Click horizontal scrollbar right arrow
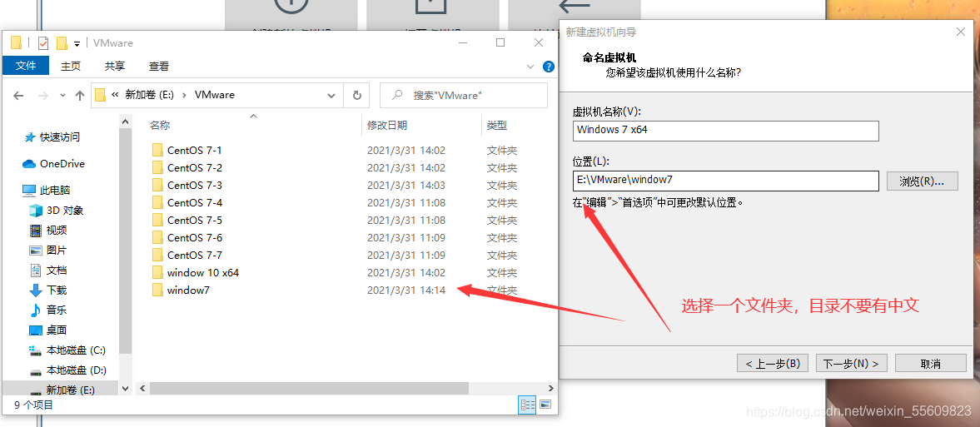This screenshot has width=980, height=427. point(550,388)
